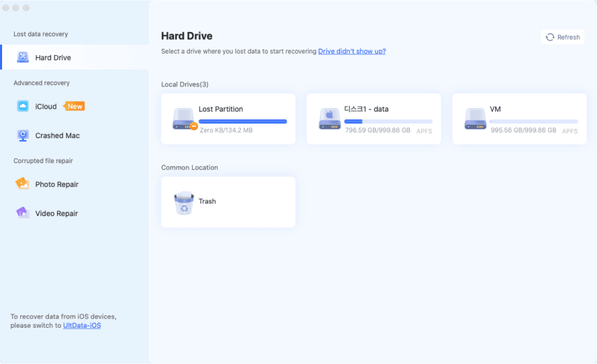Screen dimensions: 597x364
Task: Click the Lost Partition drive icon
Action: pos(184,119)
